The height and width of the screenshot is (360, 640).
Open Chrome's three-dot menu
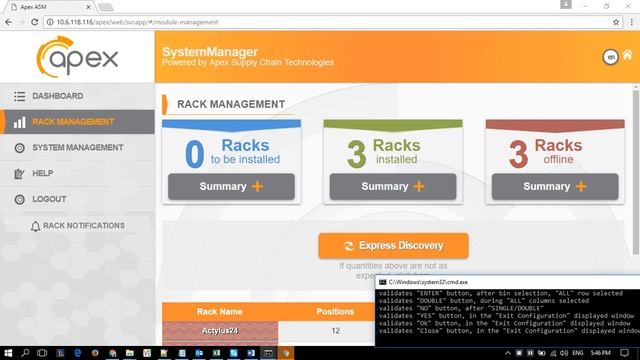pyautogui.click(x=631, y=22)
